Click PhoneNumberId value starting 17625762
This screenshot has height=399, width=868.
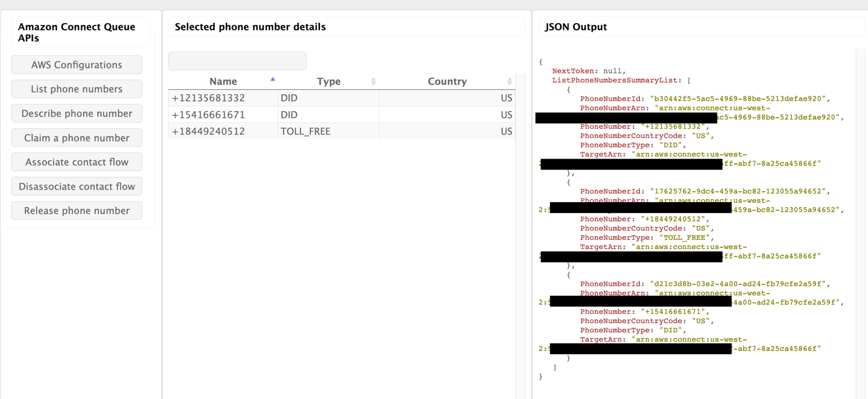[x=736, y=191]
